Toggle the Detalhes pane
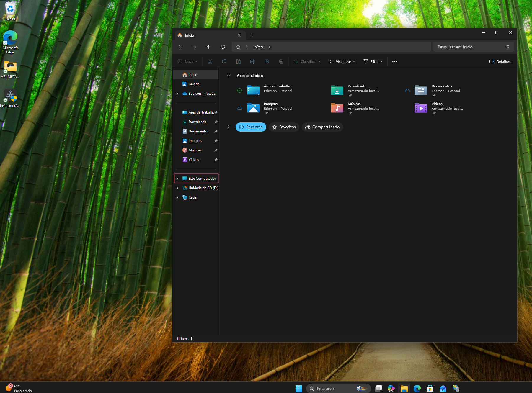 [500, 61]
